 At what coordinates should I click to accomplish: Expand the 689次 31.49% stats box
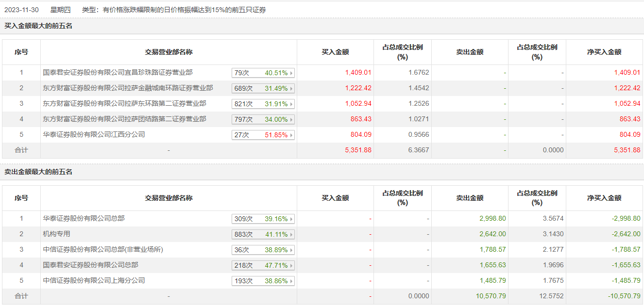point(263,89)
